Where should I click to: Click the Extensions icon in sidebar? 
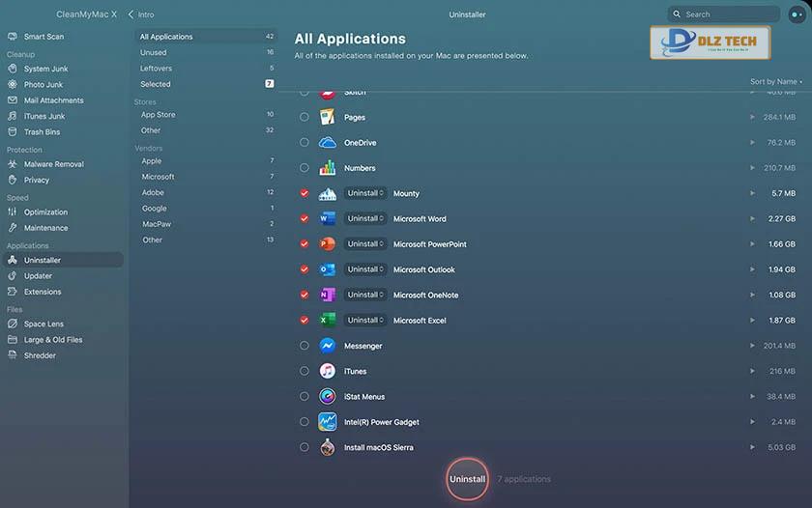[x=13, y=292]
